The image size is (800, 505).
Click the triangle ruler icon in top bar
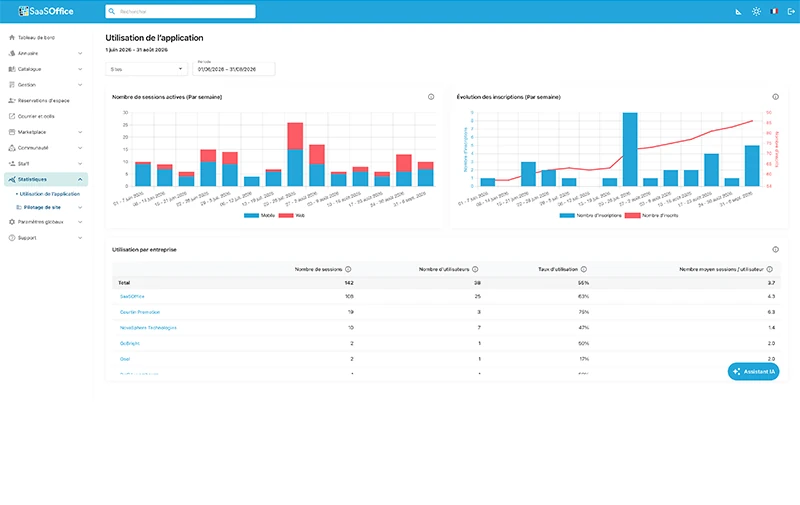pyautogui.click(x=738, y=11)
